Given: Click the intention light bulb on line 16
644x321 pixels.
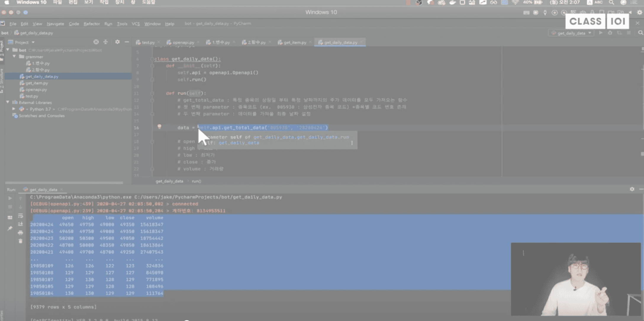Looking at the screenshot, I should 159,127.
